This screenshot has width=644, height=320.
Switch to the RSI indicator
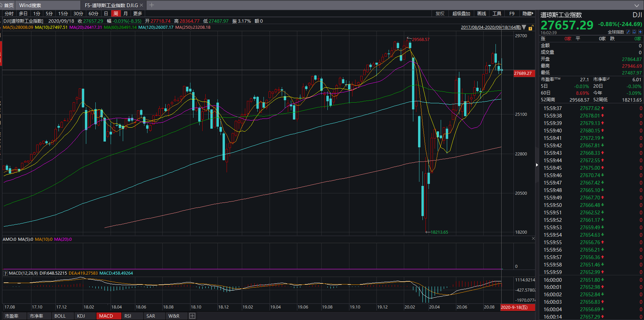click(128, 316)
